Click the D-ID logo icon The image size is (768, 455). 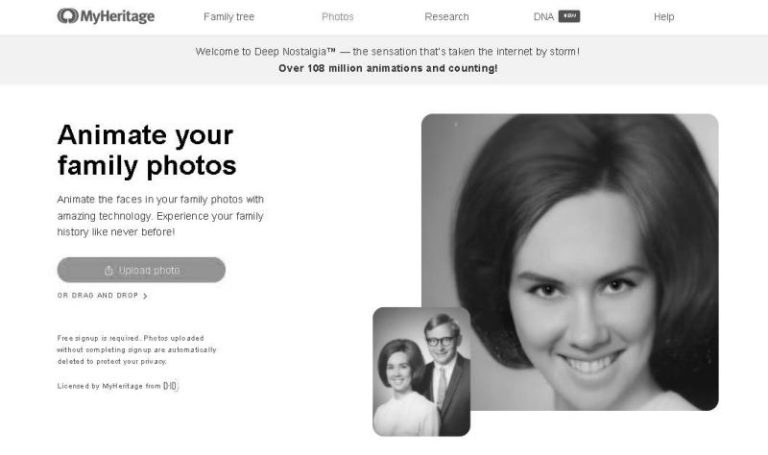170,386
